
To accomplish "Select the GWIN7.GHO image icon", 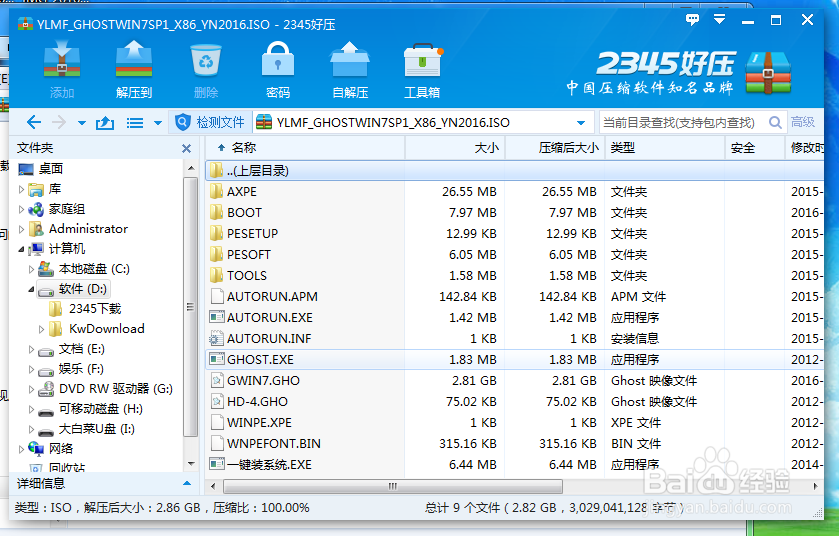I will point(217,380).
